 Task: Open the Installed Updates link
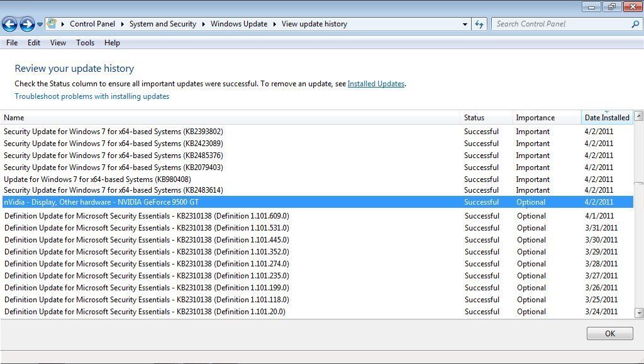click(376, 84)
